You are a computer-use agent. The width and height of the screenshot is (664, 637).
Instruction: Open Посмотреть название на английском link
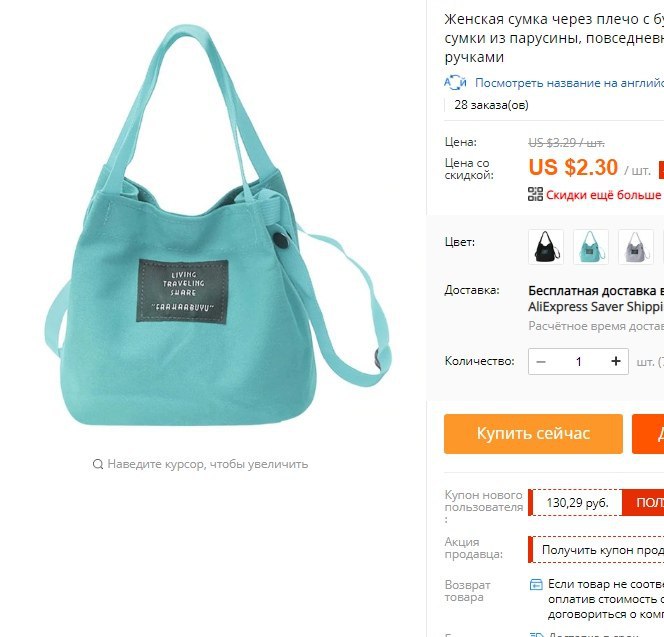569,83
